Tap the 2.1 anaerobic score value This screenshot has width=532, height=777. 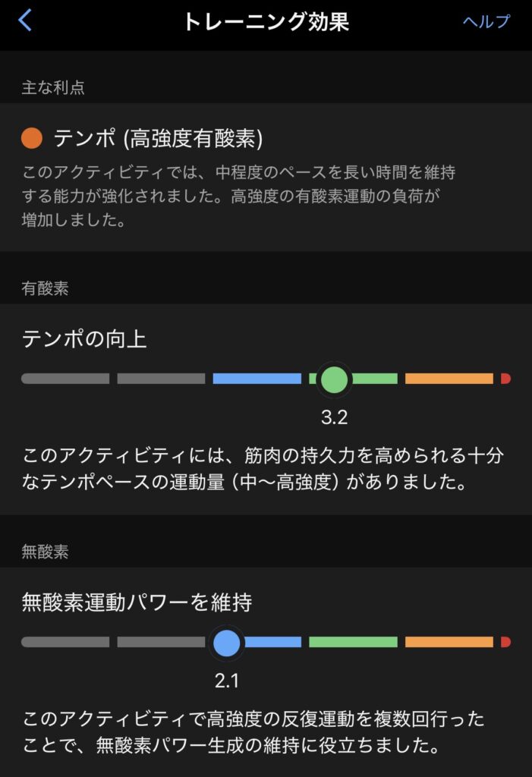click(x=226, y=681)
